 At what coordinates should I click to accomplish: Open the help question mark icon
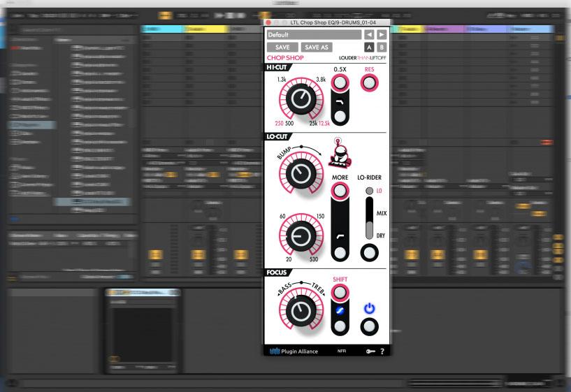382,351
